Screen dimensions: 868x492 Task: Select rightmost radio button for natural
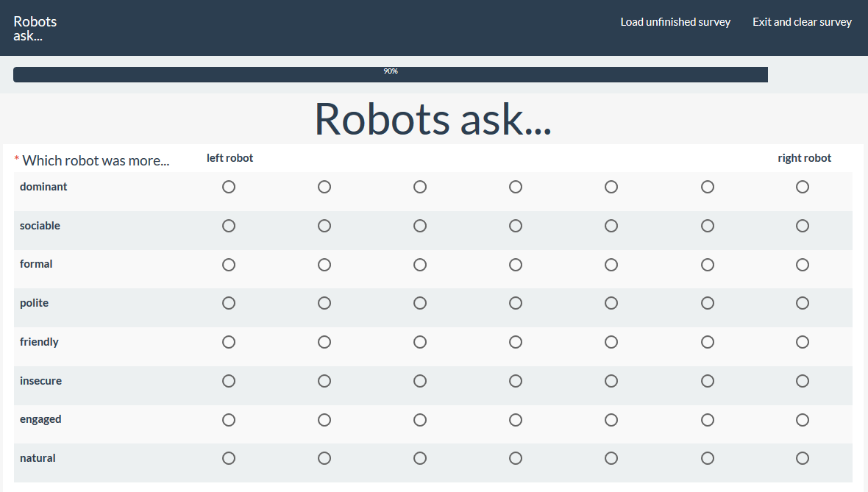803,458
